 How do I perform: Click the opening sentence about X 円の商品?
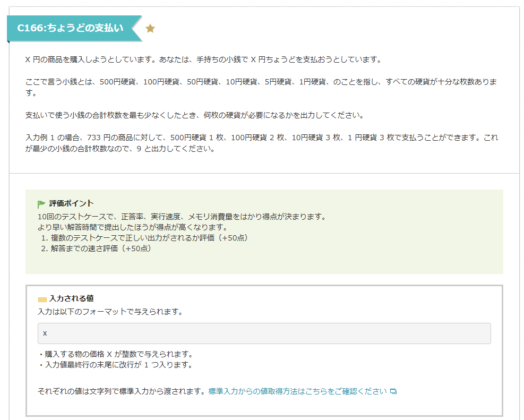tap(203, 59)
